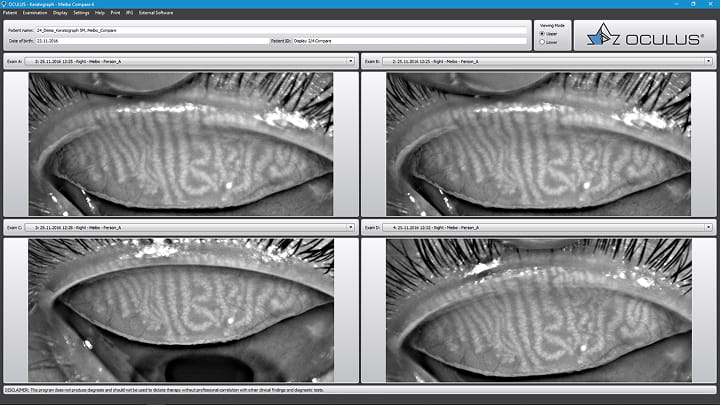Click the Patient ID field

(410, 41)
